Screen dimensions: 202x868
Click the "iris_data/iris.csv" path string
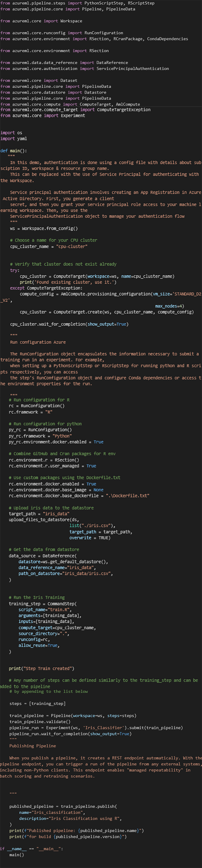point(87,573)
